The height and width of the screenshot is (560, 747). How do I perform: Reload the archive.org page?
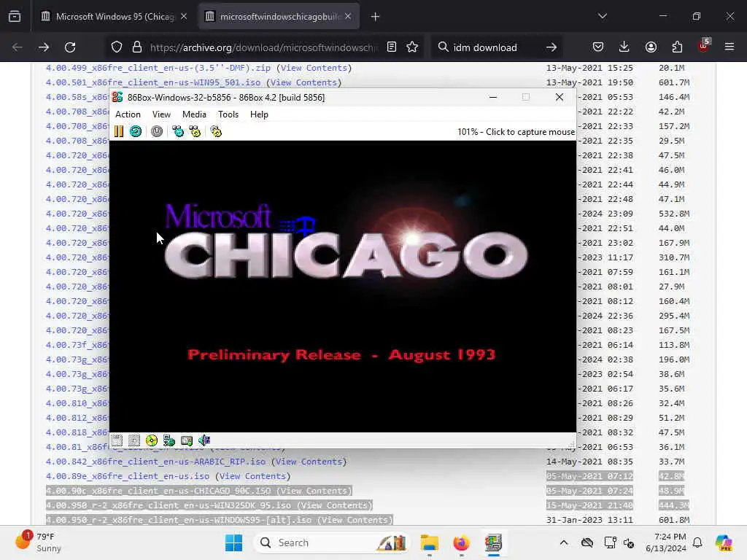click(70, 47)
